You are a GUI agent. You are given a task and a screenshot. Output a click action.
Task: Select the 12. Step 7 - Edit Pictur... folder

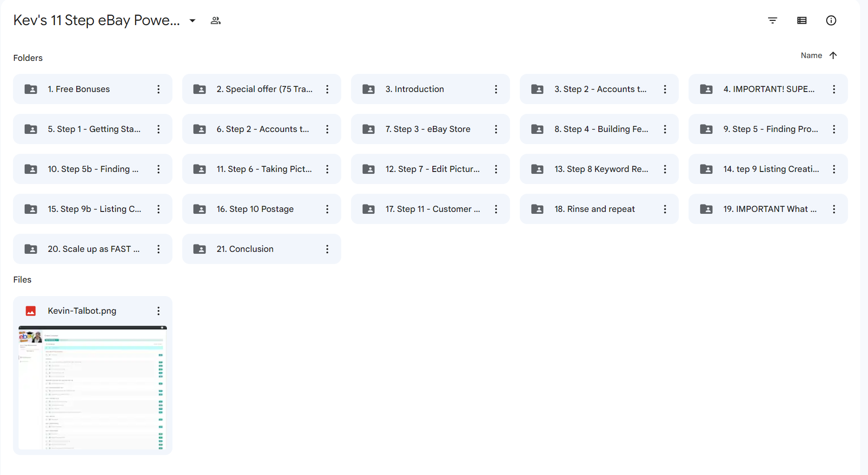pos(431,169)
